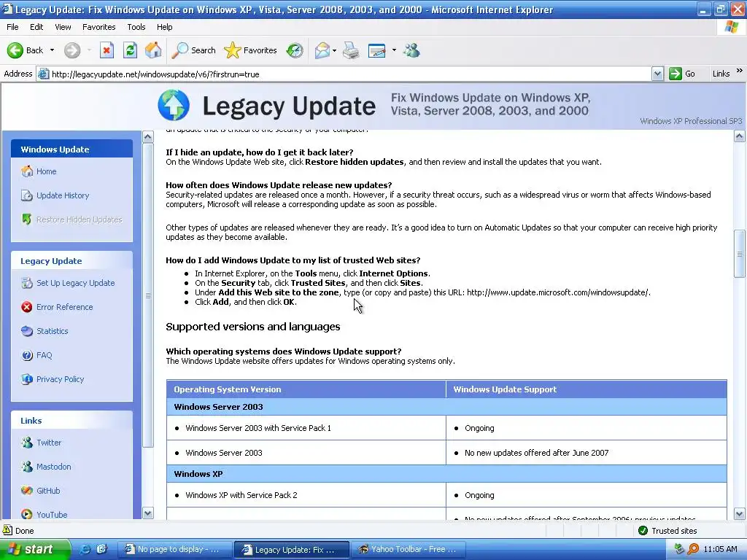The image size is (747, 560).
Task: Open the Error Reference link
Action: click(x=65, y=307)
